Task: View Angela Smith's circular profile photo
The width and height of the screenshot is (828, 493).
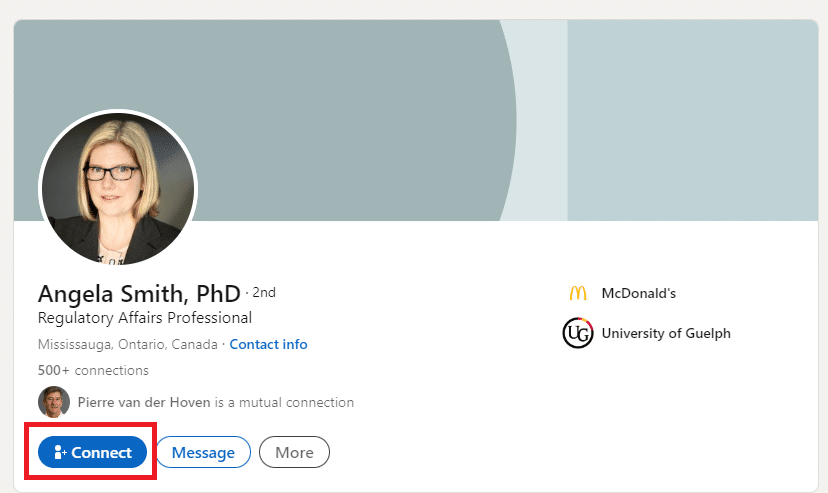Action: pyautogui.click(x=118, y=189)
